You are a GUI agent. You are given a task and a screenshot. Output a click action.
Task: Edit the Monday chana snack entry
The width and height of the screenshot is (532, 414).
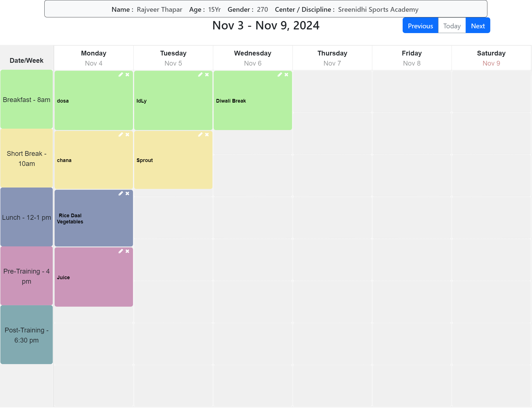[x=121, y=135]
